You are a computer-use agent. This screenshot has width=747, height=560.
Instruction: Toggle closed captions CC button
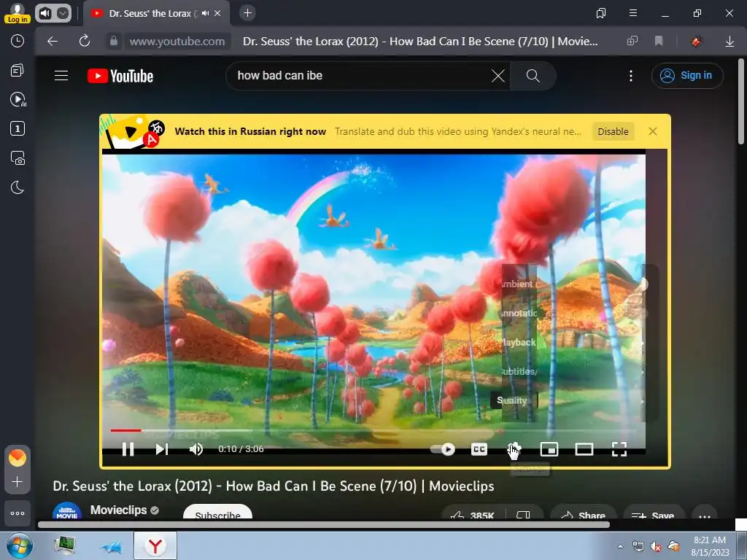click(479, 449)
